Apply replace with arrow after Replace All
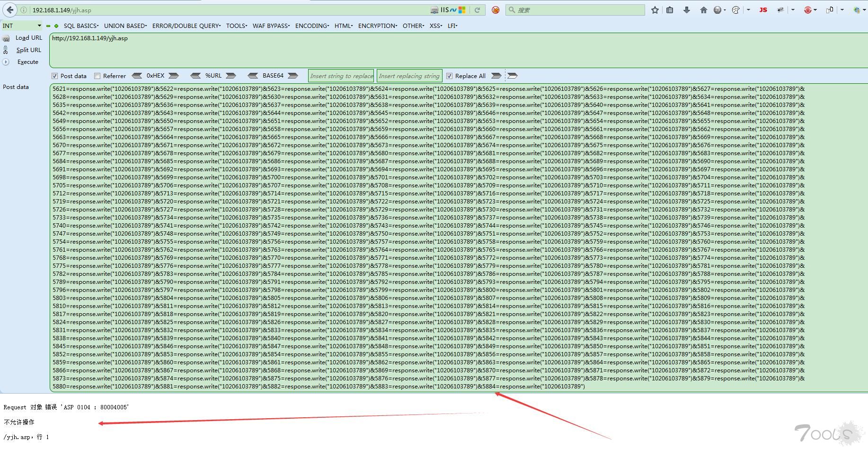868x449 pixels. click(x=496, y=76)
